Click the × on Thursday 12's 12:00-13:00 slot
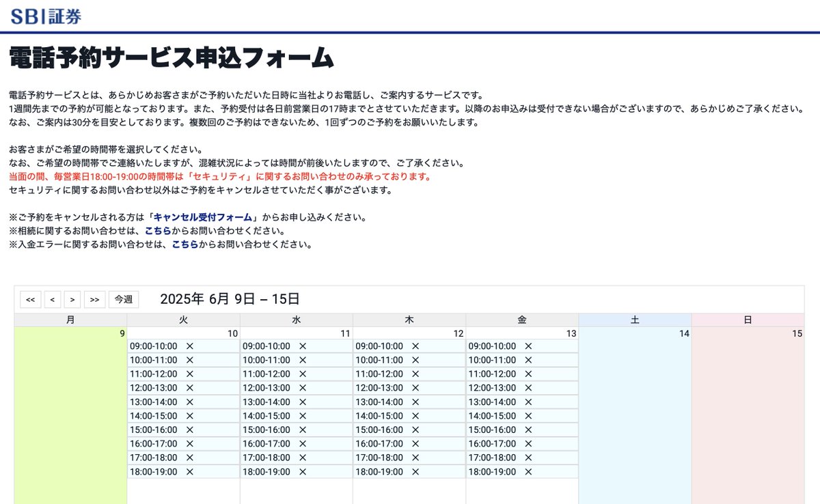 tap(415, 388)
